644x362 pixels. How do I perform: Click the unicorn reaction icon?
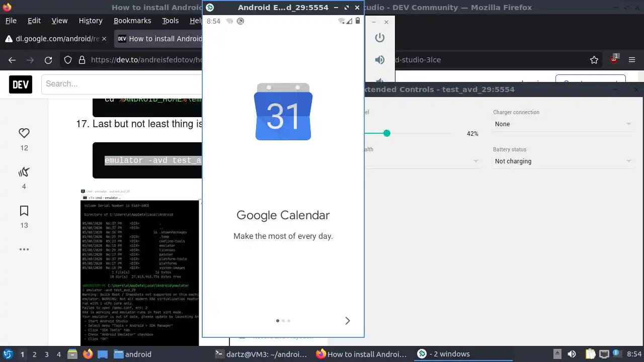[x=24, y=172]
